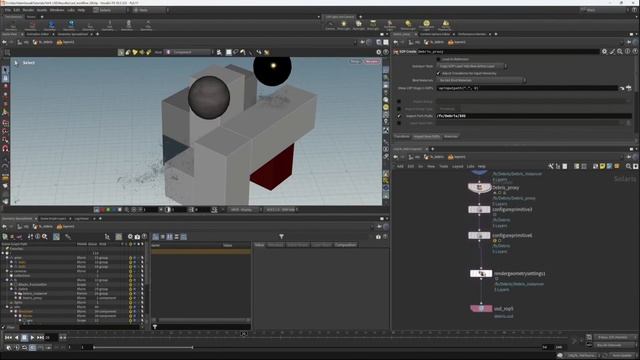This screenshot has width=640, height=360.
Task: Jump to the last frame
Action: click(x=40, y=338)
